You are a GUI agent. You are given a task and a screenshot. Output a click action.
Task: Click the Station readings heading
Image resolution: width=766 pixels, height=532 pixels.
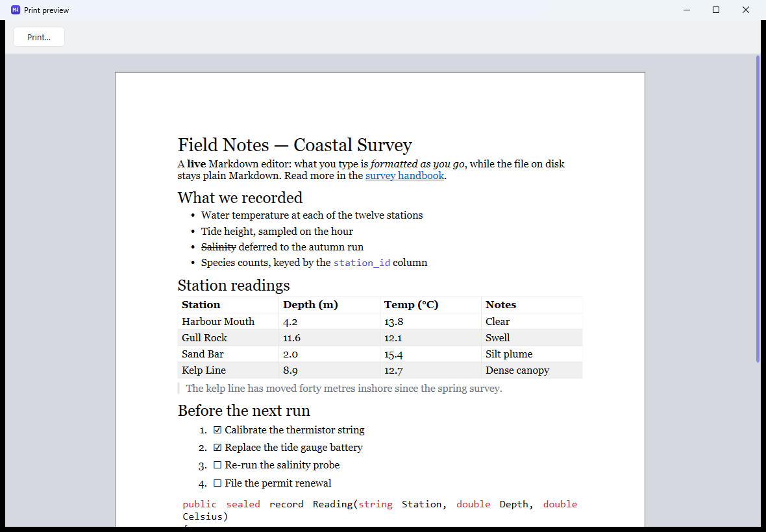(234, 285)
